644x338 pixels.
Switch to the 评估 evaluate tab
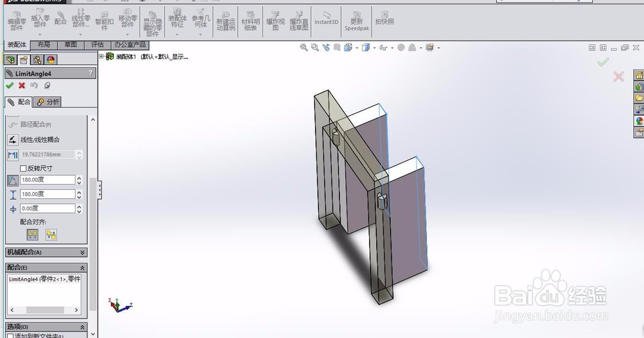[97, 45]
